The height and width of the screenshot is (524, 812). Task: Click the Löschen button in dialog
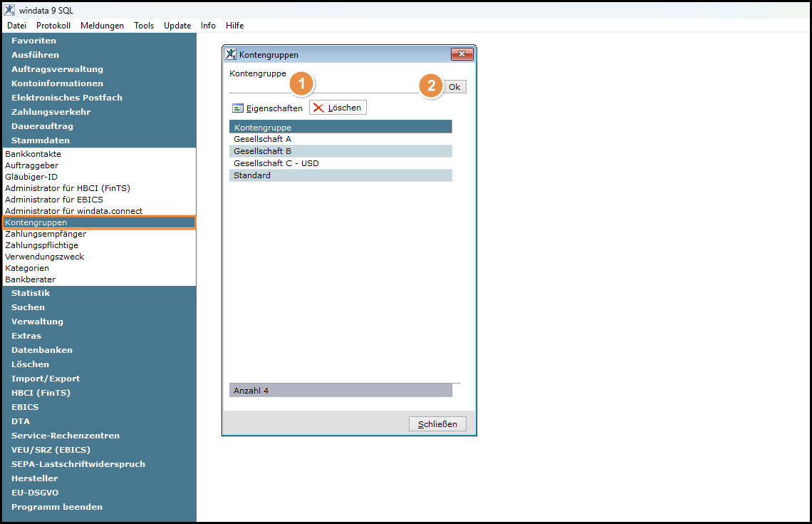click(x=338, y=107)
